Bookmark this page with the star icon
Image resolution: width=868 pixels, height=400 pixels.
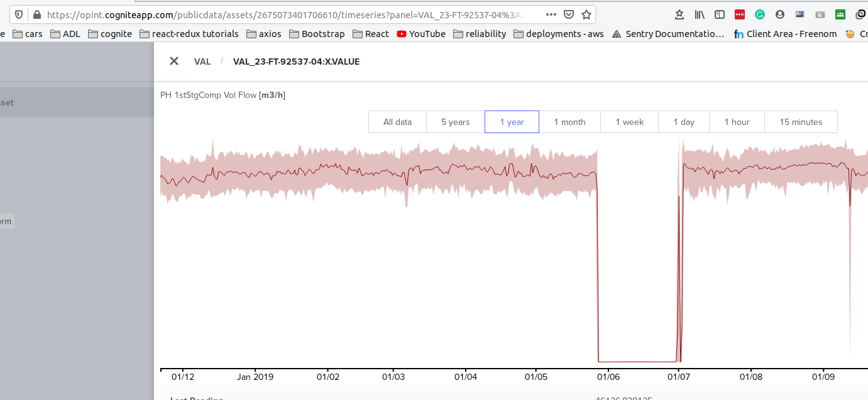[x=585, y=14]
